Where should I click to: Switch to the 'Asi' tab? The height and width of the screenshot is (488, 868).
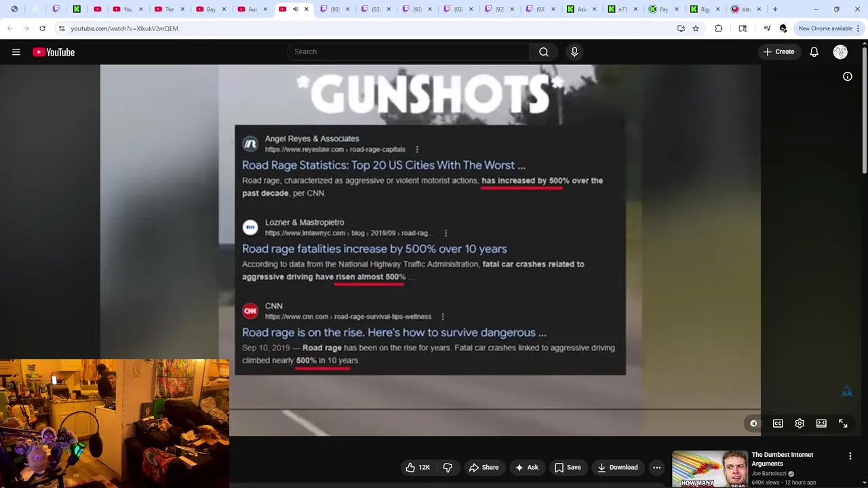tap(581, 9)
